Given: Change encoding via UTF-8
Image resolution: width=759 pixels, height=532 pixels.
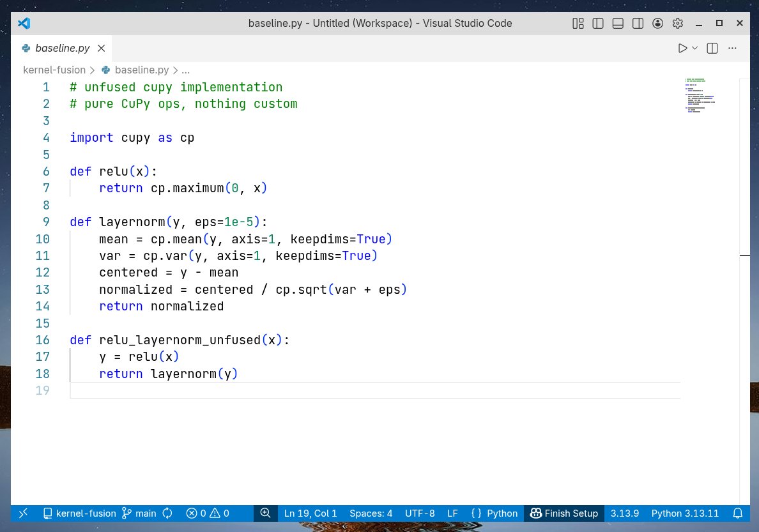Looking at the screenshot, I should pyautogui.click(x=420, y=513).
